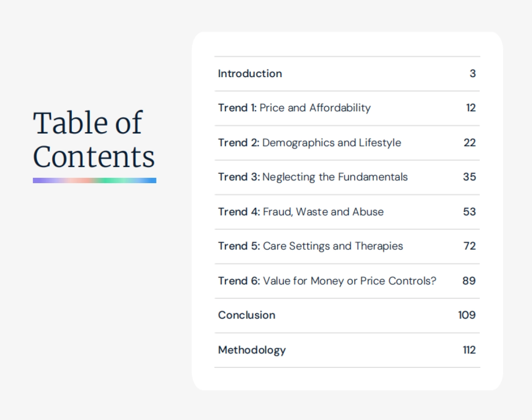Open Trend 5: Care Settings and Therapies
The width and height of the screenshot is (532, 420).
[310, 246]
